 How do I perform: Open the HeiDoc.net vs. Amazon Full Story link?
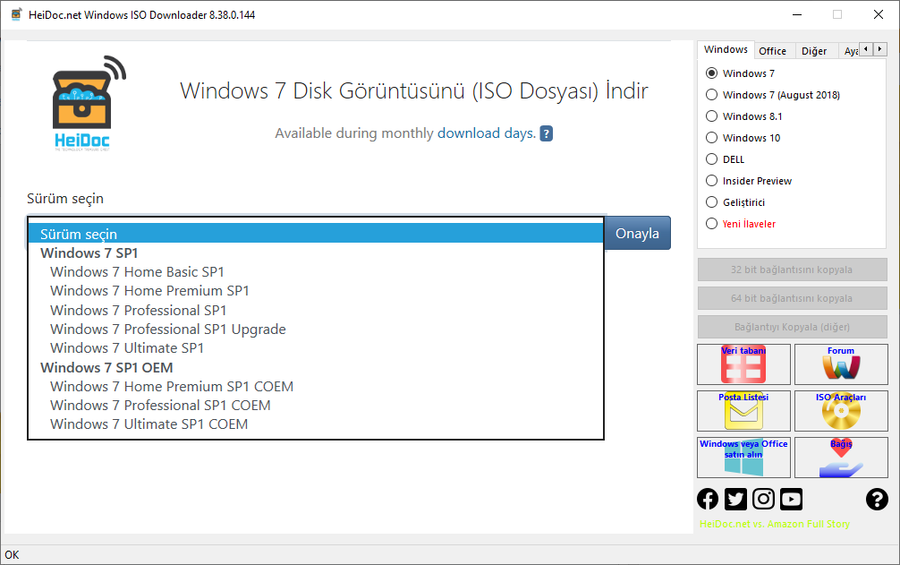click(x=774, y=524)
